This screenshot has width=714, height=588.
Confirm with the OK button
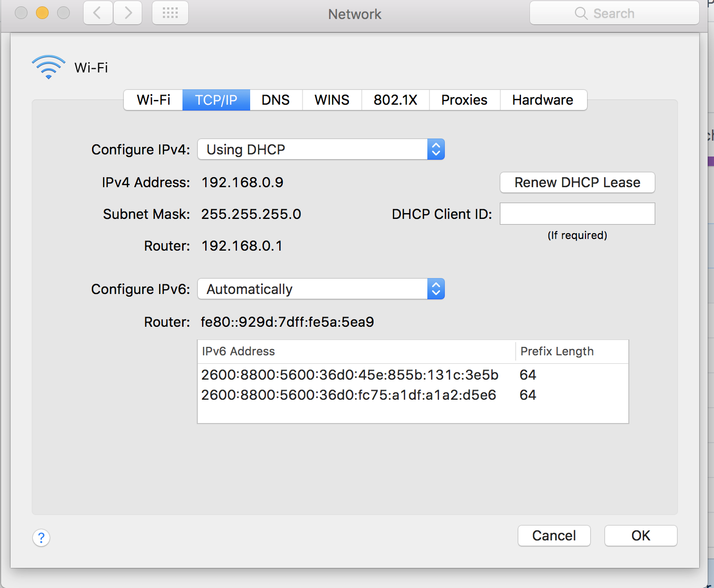[x=641, y=536]
